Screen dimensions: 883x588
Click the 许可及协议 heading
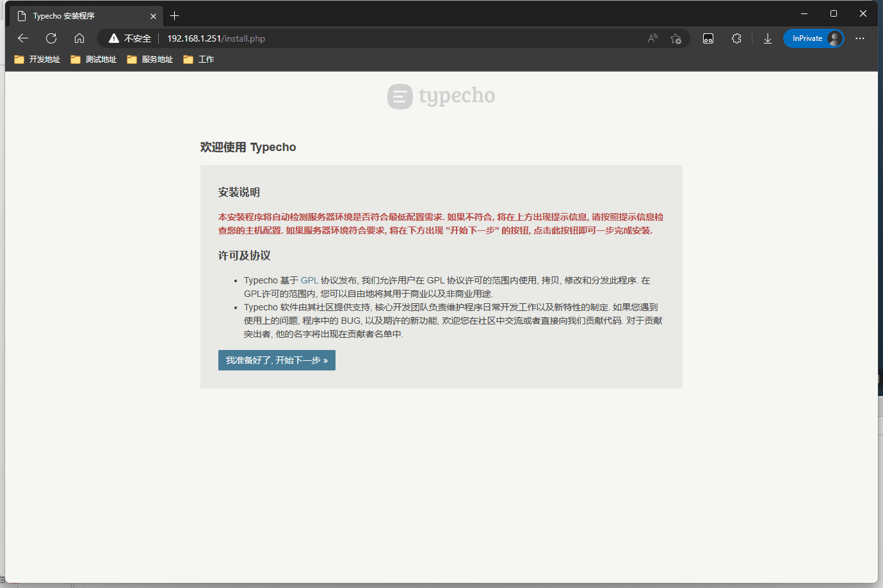pyautogui.click(x=244, y=256)
